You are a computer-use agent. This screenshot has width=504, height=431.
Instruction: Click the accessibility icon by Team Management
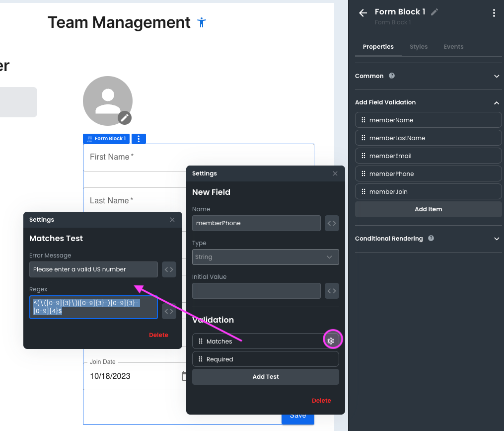(201, 22)
